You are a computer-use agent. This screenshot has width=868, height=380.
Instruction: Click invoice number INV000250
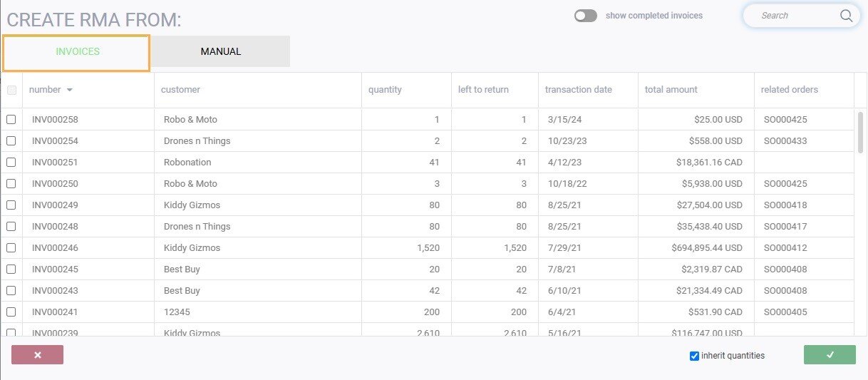(x=55, y=184)
